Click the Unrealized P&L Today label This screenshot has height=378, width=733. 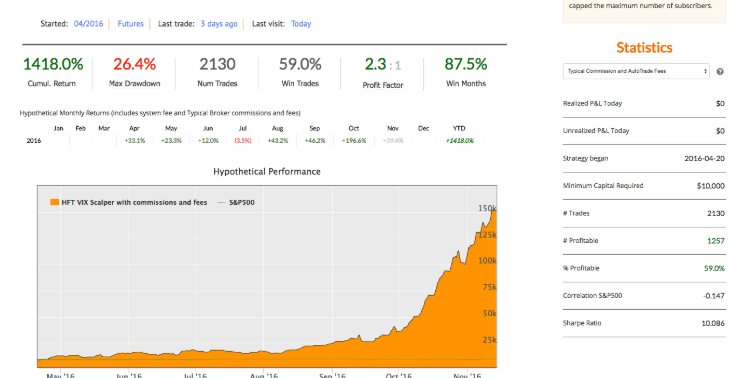click(x=596, y=131)
